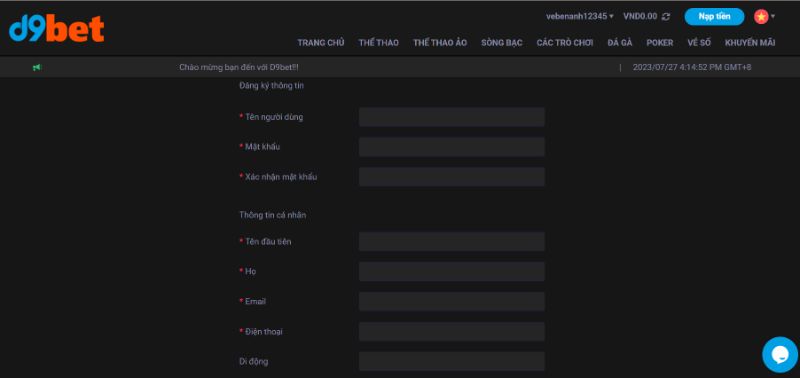
Task: Click the 2023/07/27 date time text
Action: pyautogui.click(x=692, y=67)
